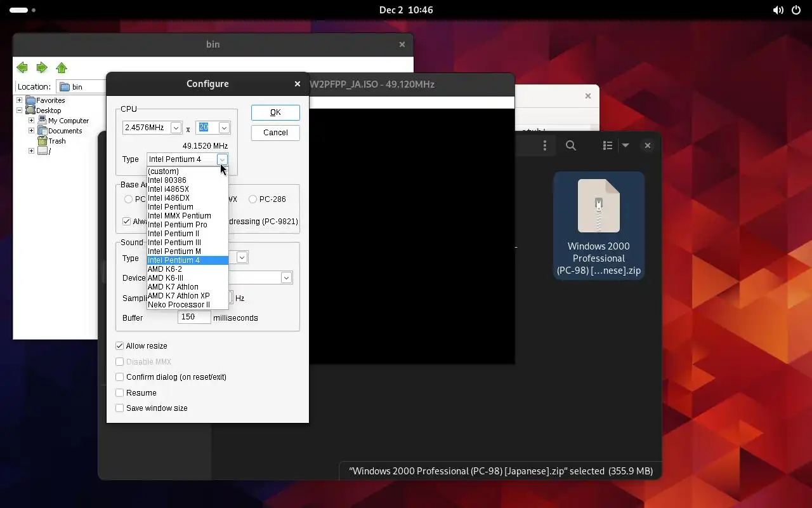Open the volume indicator in top bar
This screenshot has height=508, width=812.
click(778, 10)
